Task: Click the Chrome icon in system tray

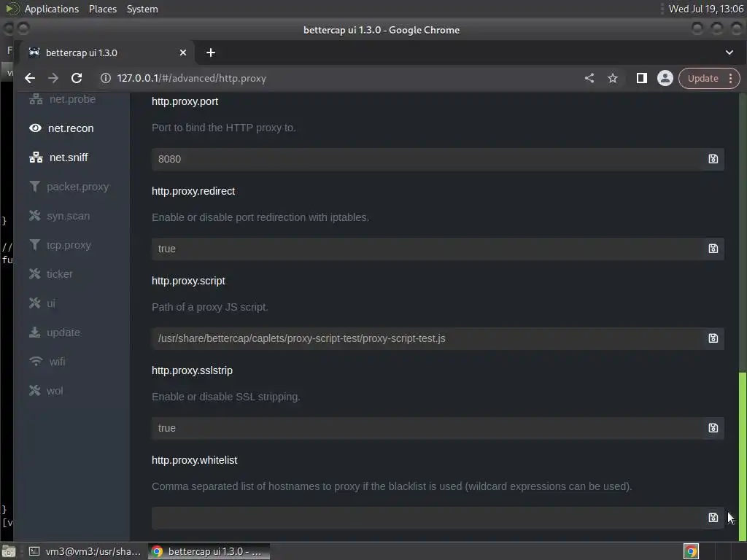Action: pos(691,551)
